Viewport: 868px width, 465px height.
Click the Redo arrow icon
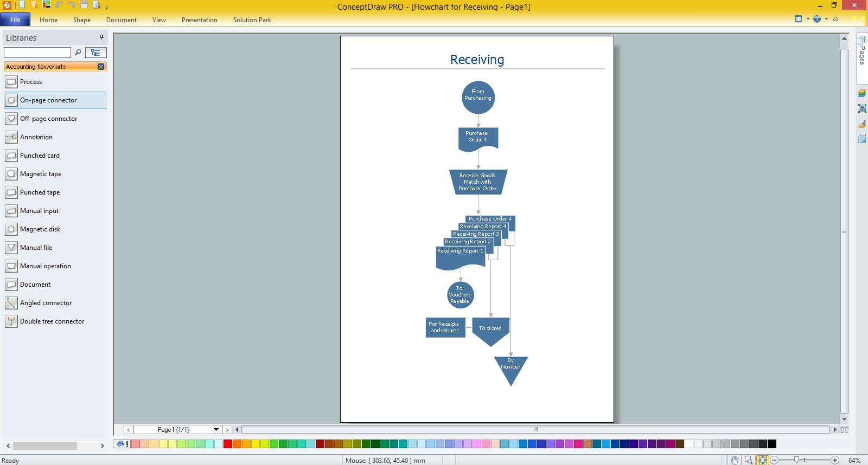pyautogui.click(x=72, y=5)
